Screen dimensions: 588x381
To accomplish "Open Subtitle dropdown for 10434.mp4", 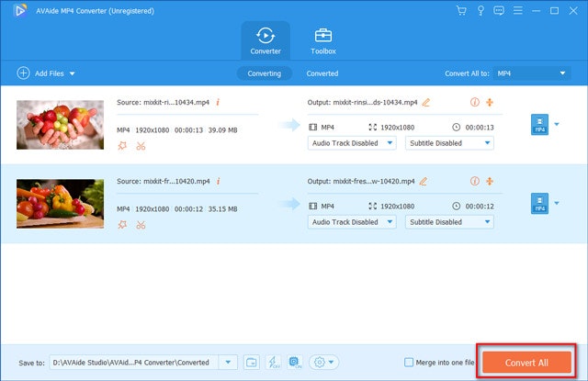I will [x=449, y=143].
